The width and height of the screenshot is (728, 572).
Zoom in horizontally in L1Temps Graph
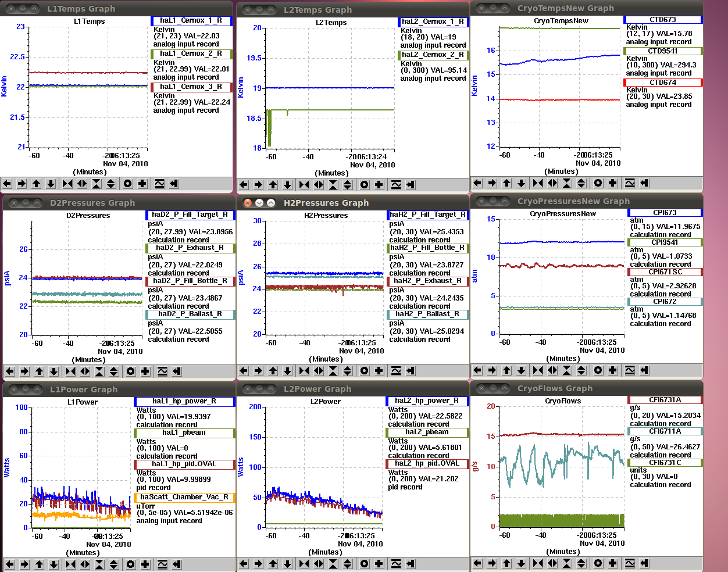67,184
